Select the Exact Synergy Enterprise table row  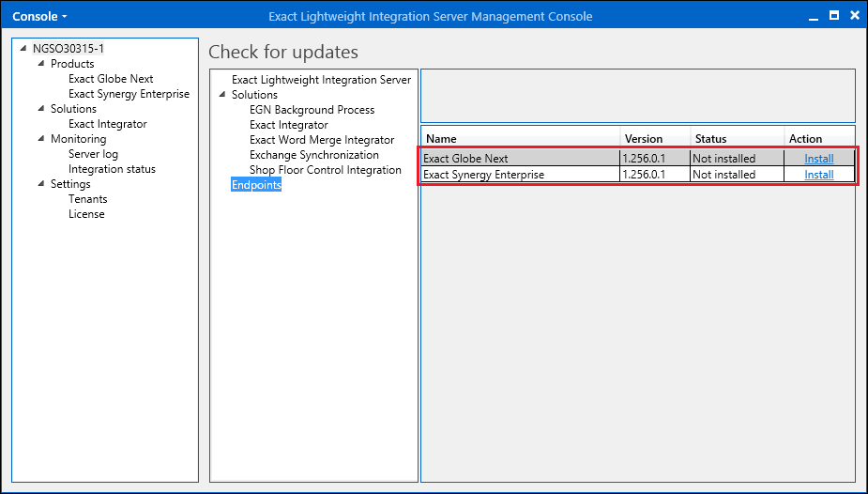coord(638,175)
